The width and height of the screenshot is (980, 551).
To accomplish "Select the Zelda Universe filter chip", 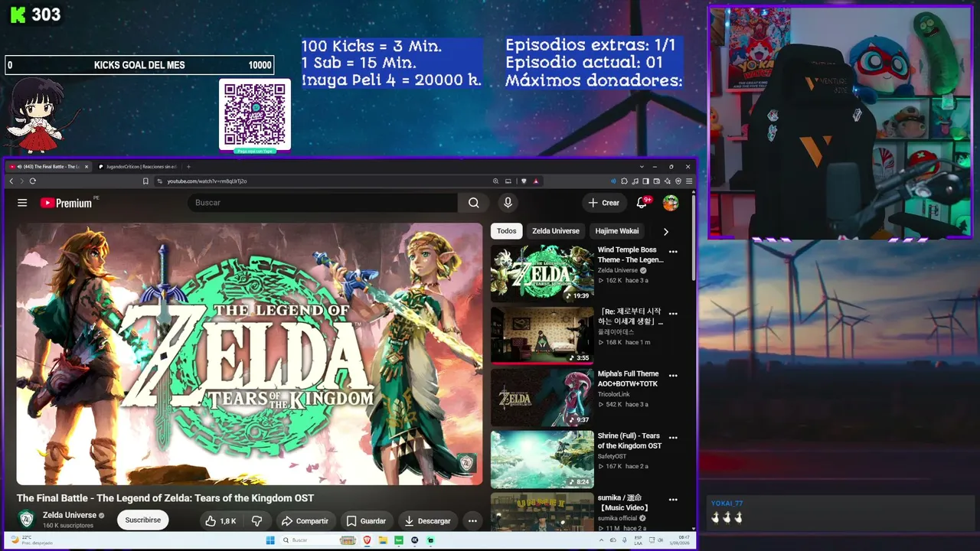I will [x=556, y=231].
